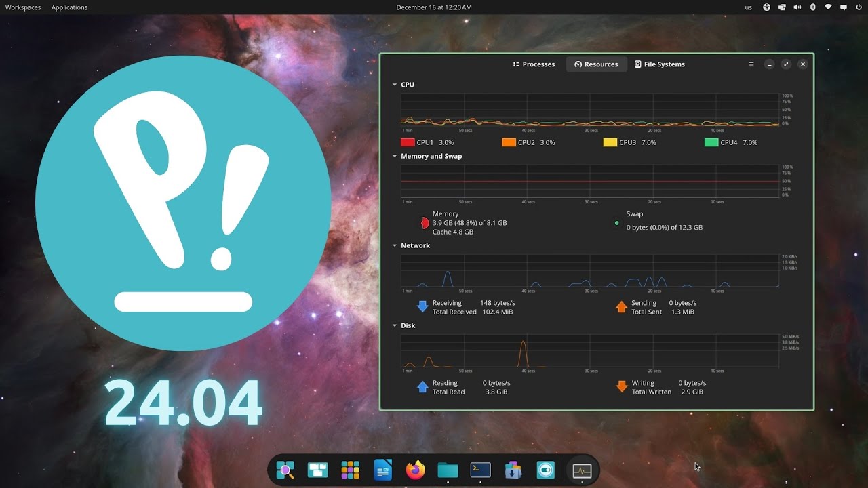Image resolution: width=868 pixels, height=488 pixels.
Task: Switch to the File Systems tab
Action: pos(659,64)
